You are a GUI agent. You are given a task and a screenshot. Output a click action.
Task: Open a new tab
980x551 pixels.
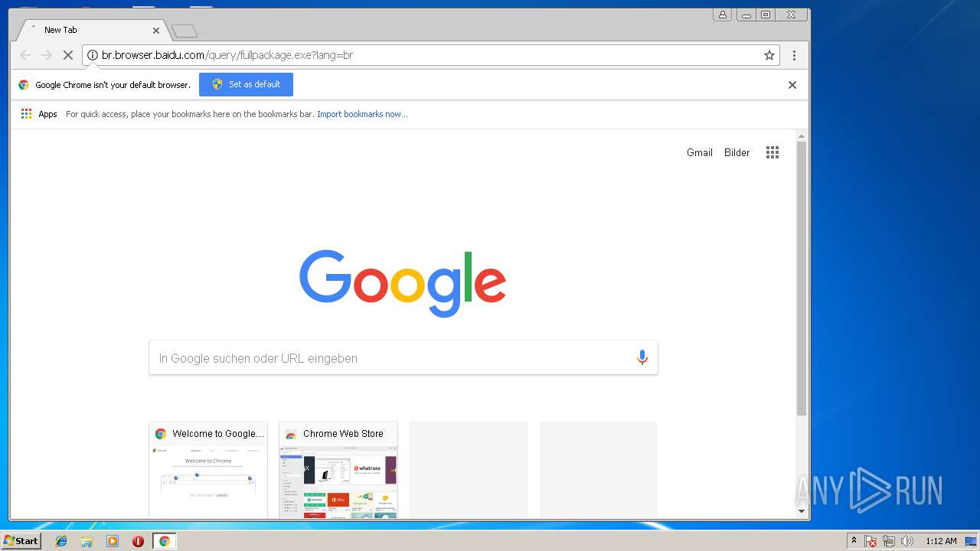click(x=185, y=31)
